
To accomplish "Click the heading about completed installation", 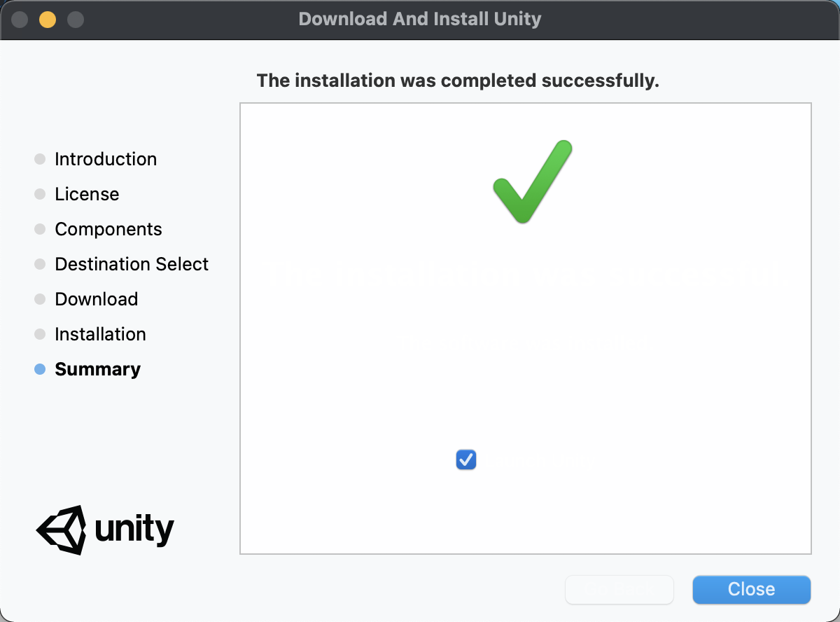I will click(x=458, y=81).
